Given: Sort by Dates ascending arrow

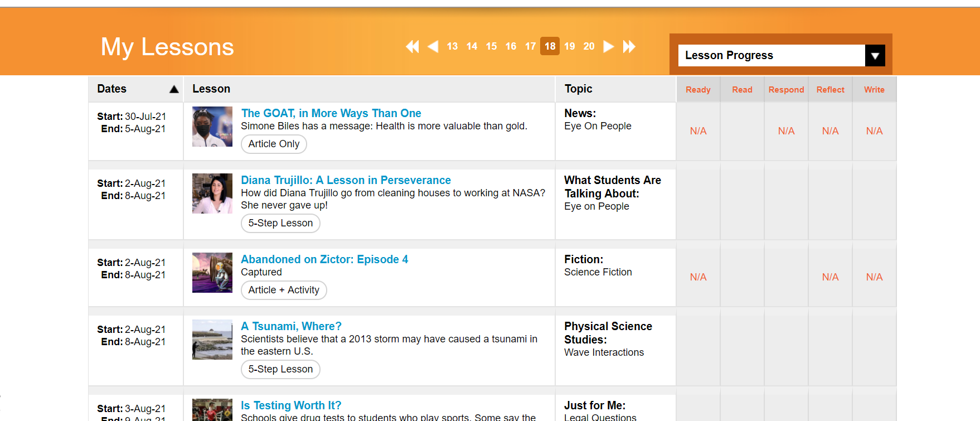Looking at the screenshot, I should [174, 89].
